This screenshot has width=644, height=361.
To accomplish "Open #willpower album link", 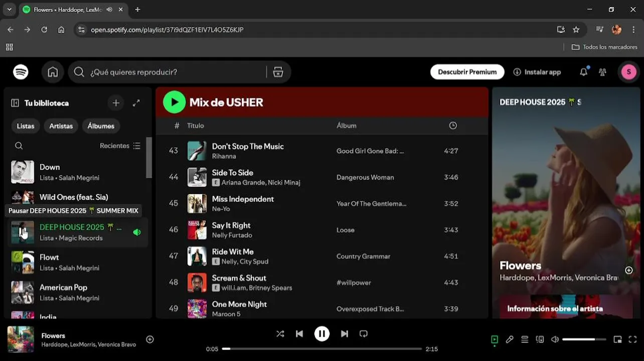I will [354, 283].
